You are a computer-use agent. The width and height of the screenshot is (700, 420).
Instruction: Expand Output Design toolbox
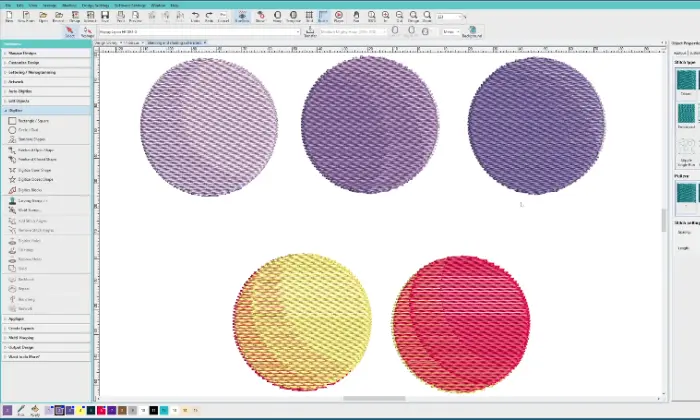click(x=46, y=347)
